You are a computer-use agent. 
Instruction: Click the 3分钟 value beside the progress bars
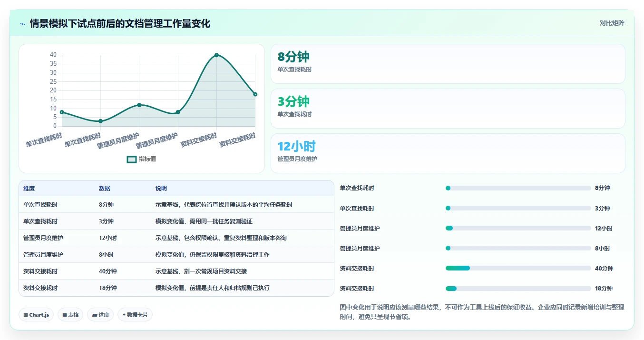602,209
